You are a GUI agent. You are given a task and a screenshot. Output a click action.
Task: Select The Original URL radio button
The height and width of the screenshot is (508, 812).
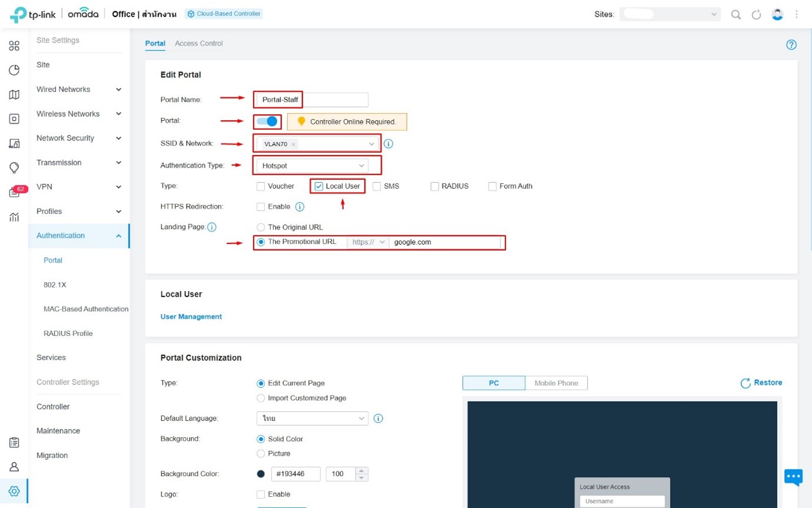261,227
